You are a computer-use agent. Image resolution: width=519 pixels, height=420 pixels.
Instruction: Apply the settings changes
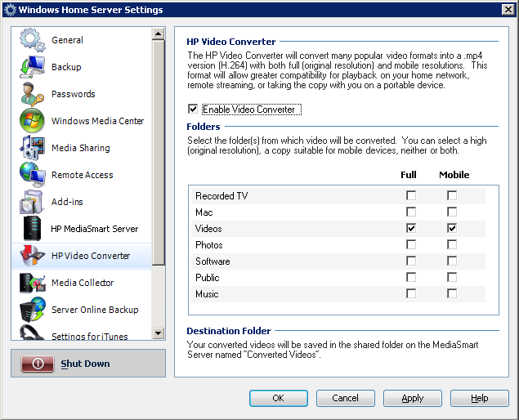click(x=413, y=398)
